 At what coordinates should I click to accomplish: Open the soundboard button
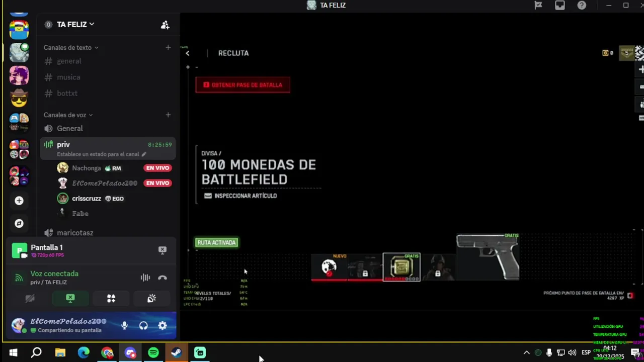click(151, 299)
